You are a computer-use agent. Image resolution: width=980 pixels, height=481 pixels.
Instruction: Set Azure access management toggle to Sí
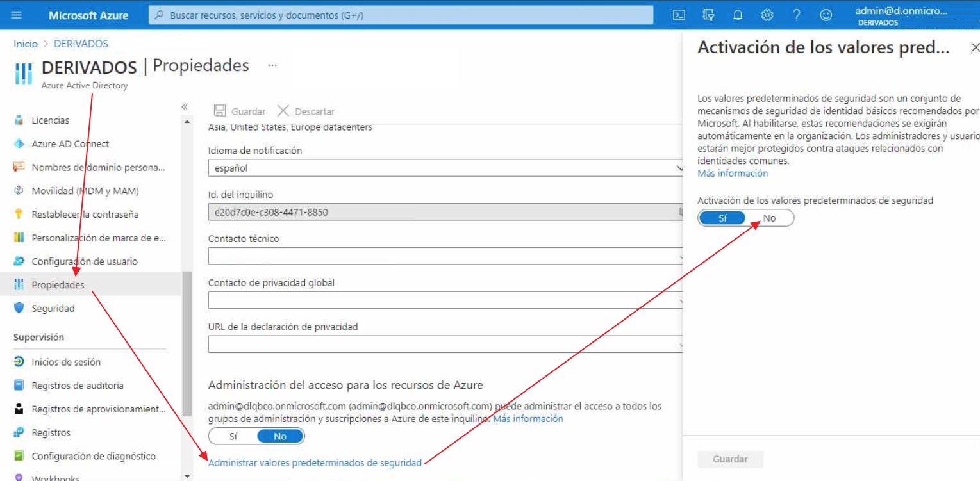233,436
